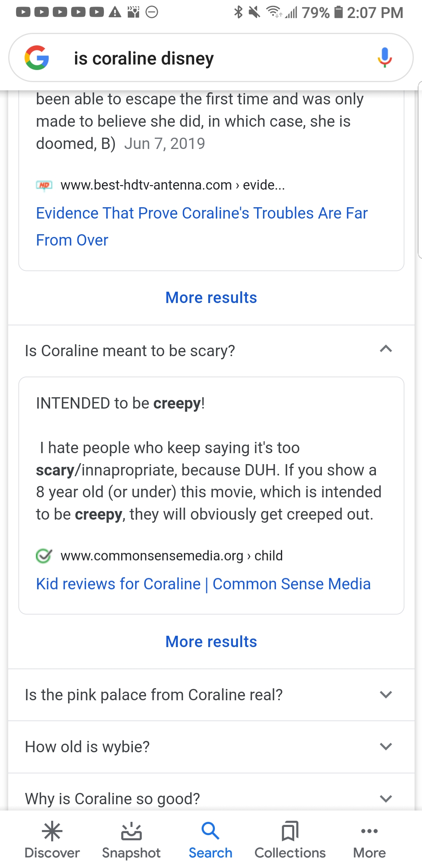Tap the first 'More results' link
Image resolution: width=422 pixels, height=868 pixels.
coord(211,298)
